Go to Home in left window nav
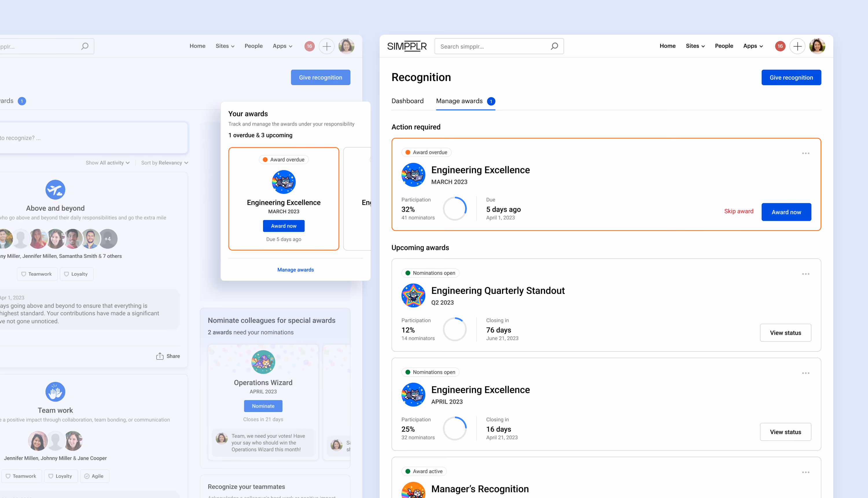 (x=197, y=46)
